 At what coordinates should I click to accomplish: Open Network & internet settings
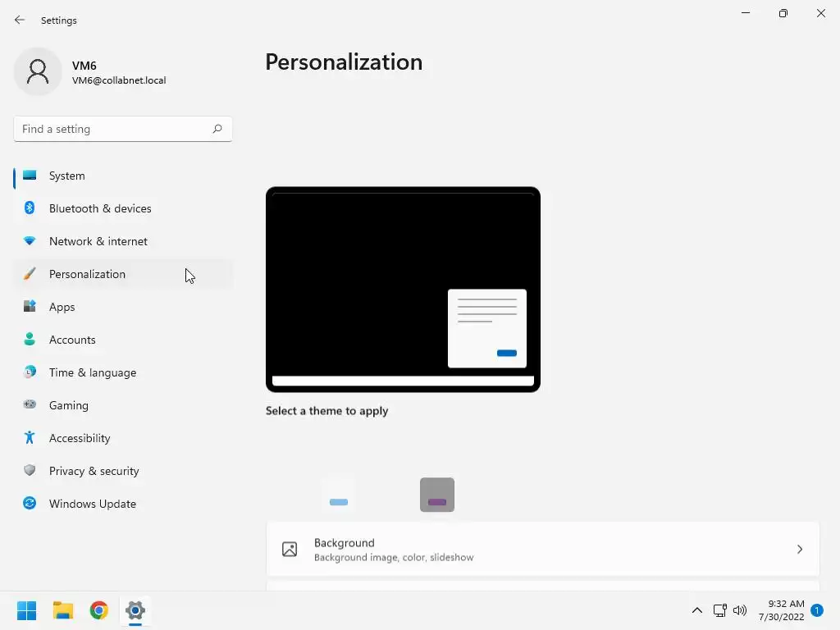(123, 241)
